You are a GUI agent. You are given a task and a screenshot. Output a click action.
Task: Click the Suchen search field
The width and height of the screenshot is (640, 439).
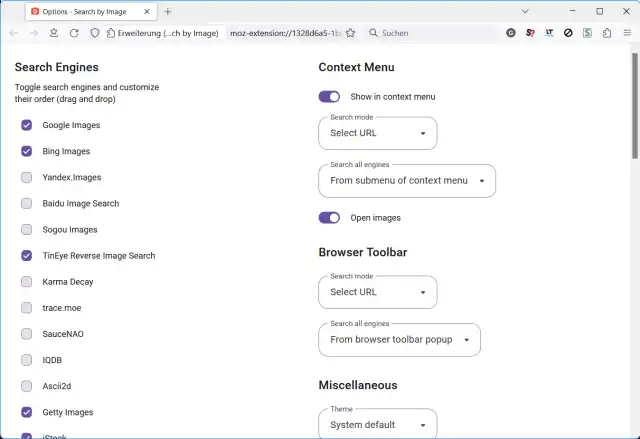point(430,33)
